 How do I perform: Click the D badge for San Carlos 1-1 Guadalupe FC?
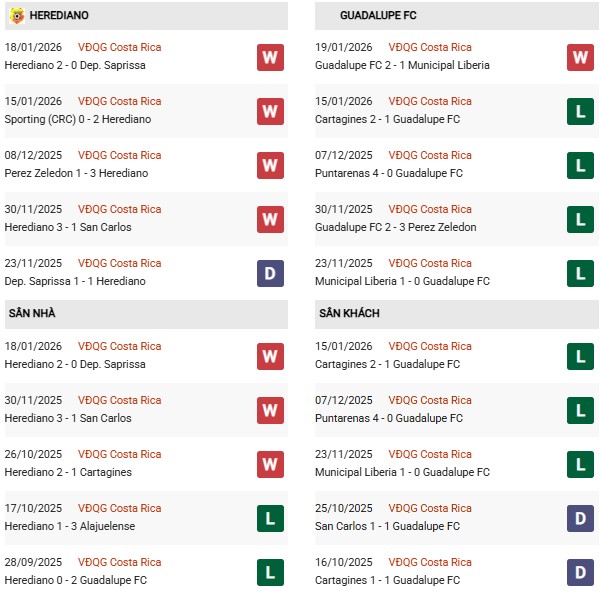point(580,518)
